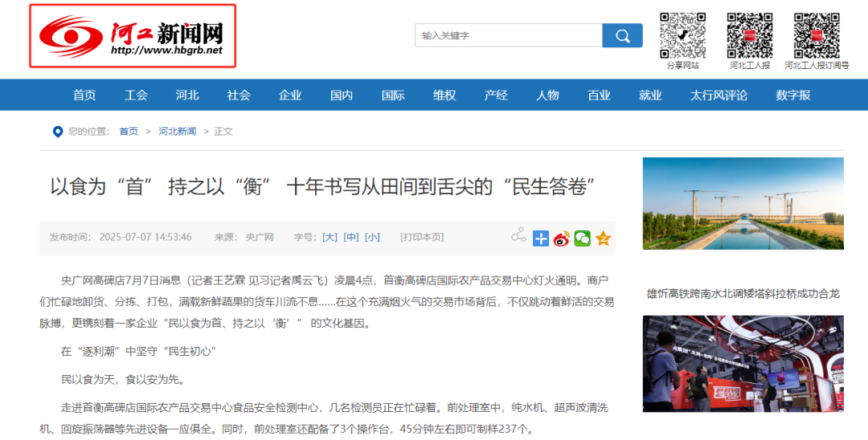
Task: Share article to Weibo
Action: tap(561, 238)
